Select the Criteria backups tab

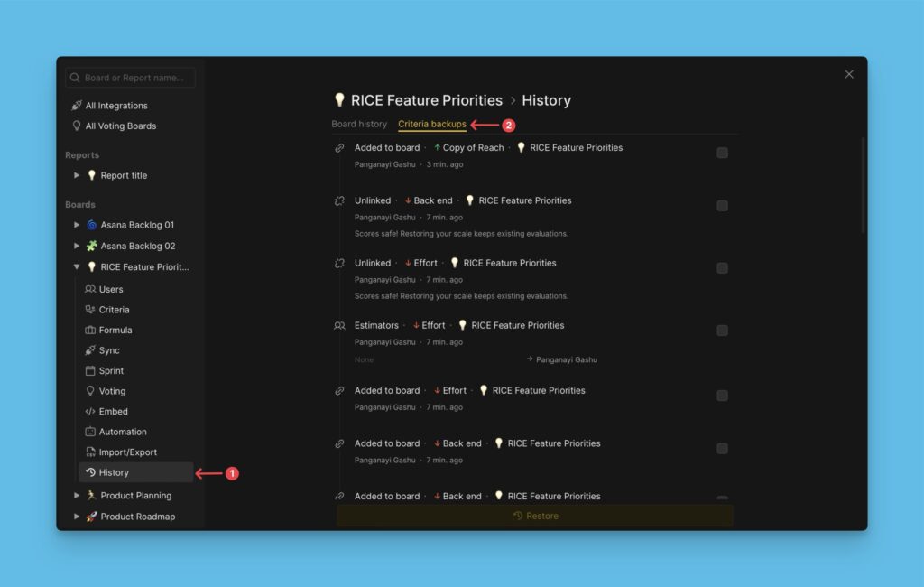pos(432,124)
